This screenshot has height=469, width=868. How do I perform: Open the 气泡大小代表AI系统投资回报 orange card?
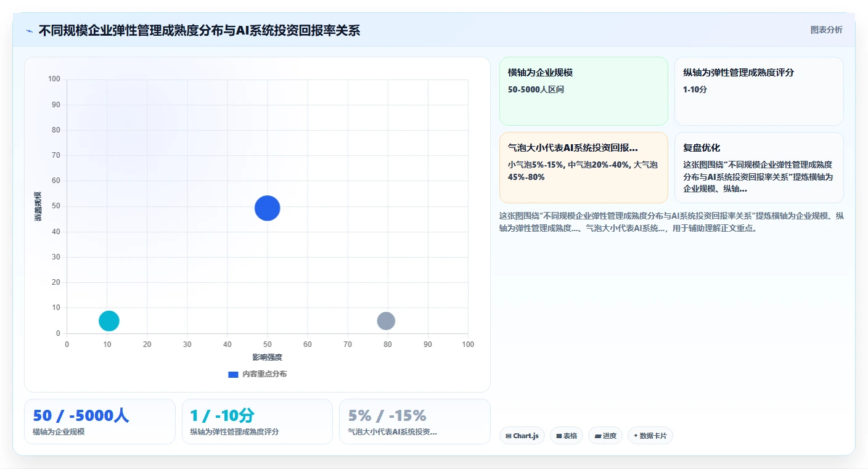(x=583, y=168)
